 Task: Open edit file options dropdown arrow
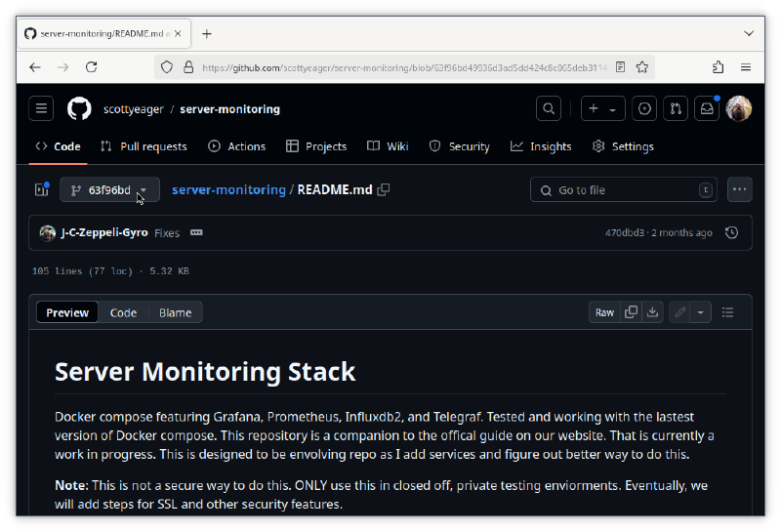(x=701, y=312)
